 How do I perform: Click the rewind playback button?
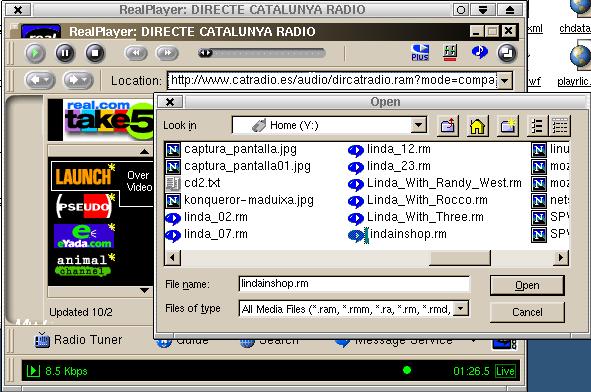coord(136,53)
